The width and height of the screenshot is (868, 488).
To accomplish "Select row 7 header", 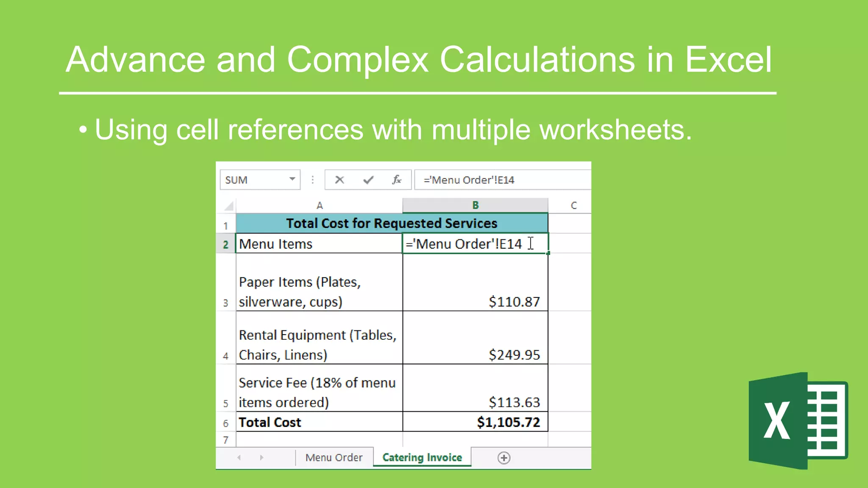I will 226,440.
